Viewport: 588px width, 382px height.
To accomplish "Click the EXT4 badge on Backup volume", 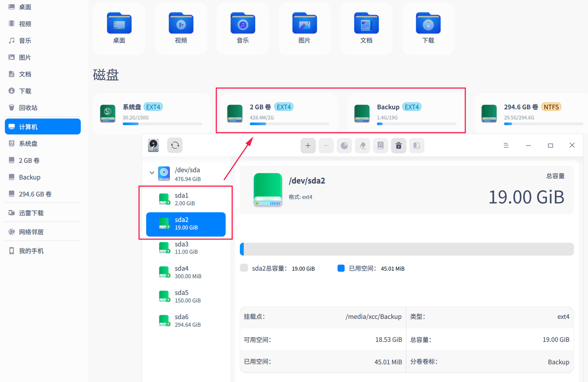I will coord(412,107).
